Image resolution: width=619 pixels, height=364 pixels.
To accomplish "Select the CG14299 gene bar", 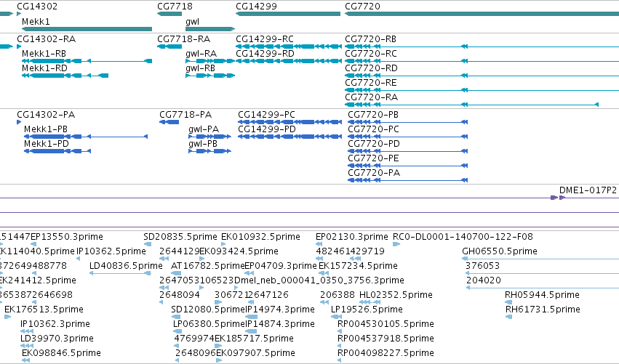I will (288, 14).
